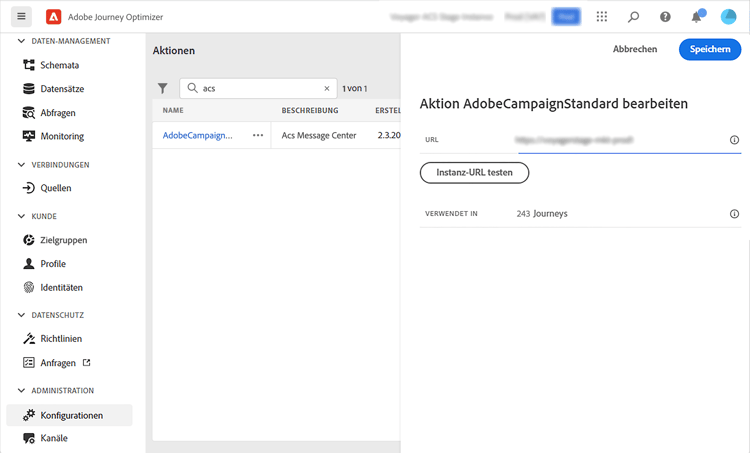Click the info icon beside URL field
Viewport: 750px width, 453px height.
(734, 140)
